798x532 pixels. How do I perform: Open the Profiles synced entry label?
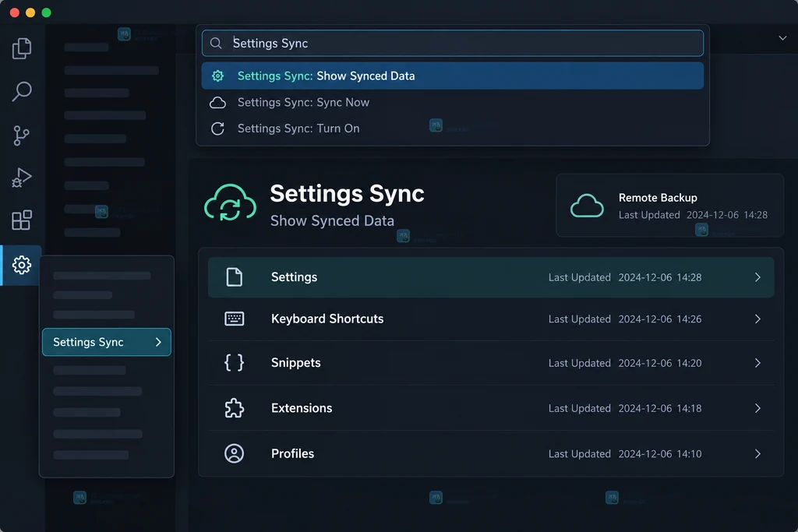293,453
